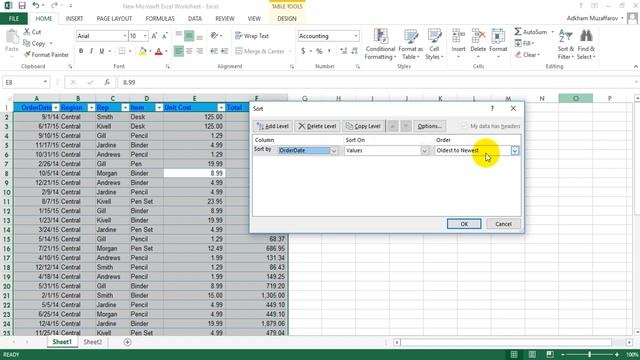Switch to Normal view in status bar
This screenshot has width=640, height=360.
[x=514, y=354]
